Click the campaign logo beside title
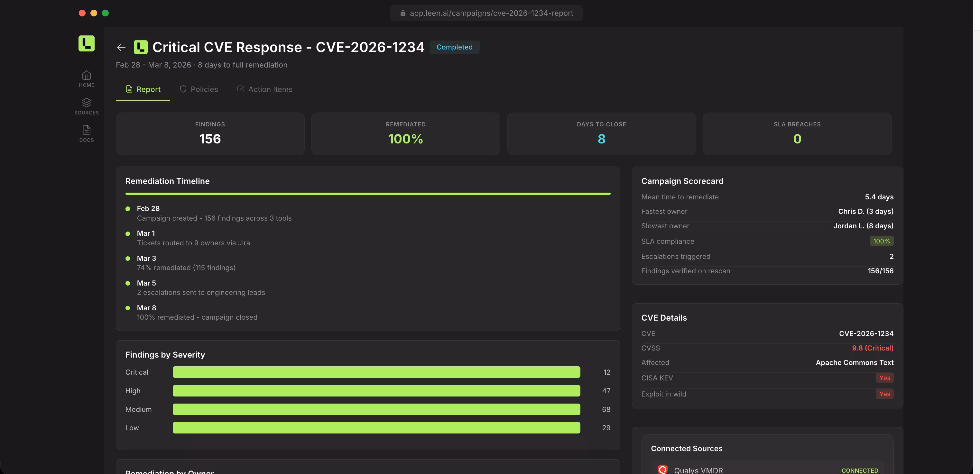Image resolution: width=980 pixels, height=474 pixels. point(140,47)
